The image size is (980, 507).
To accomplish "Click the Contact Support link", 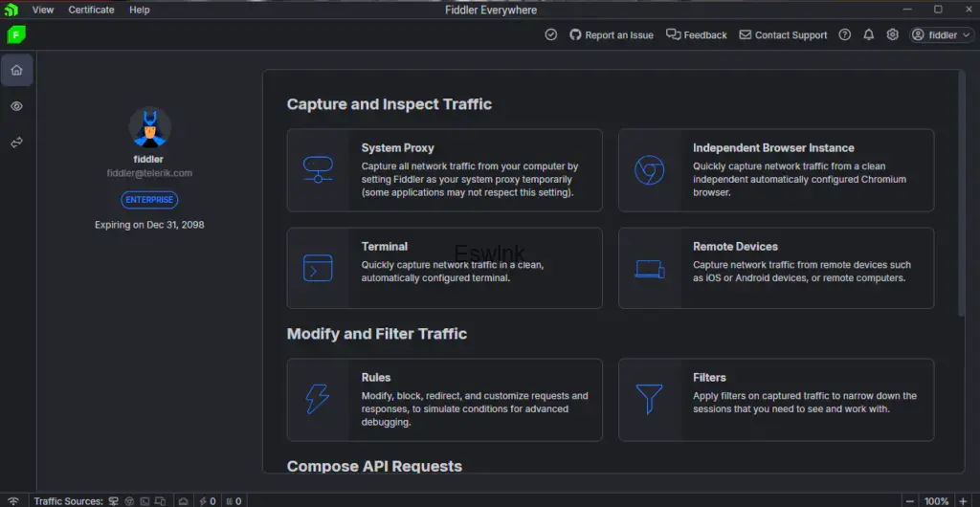I will coord(782,34).
